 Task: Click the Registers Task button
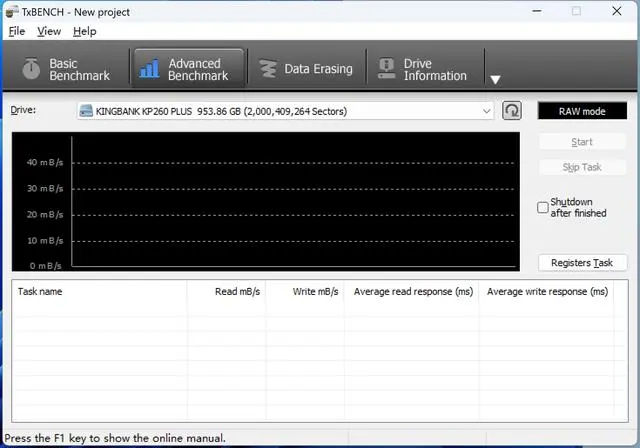[582, 263]
